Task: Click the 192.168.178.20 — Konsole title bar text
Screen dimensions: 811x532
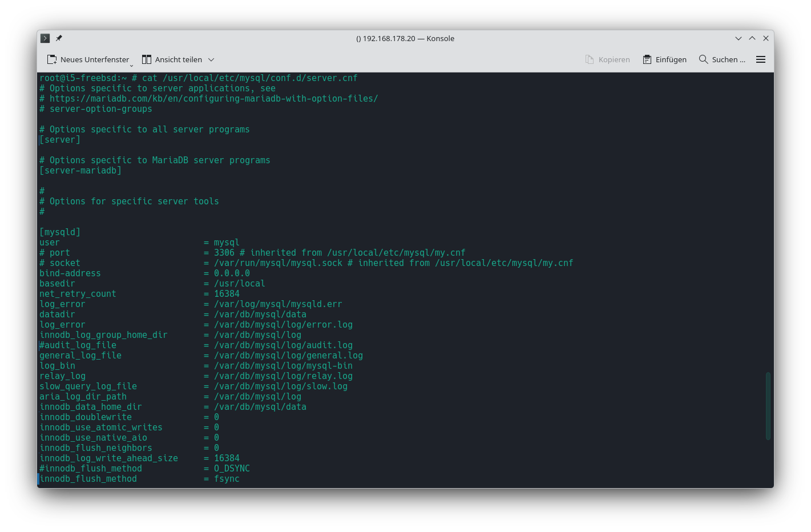Action: point(405,38)
